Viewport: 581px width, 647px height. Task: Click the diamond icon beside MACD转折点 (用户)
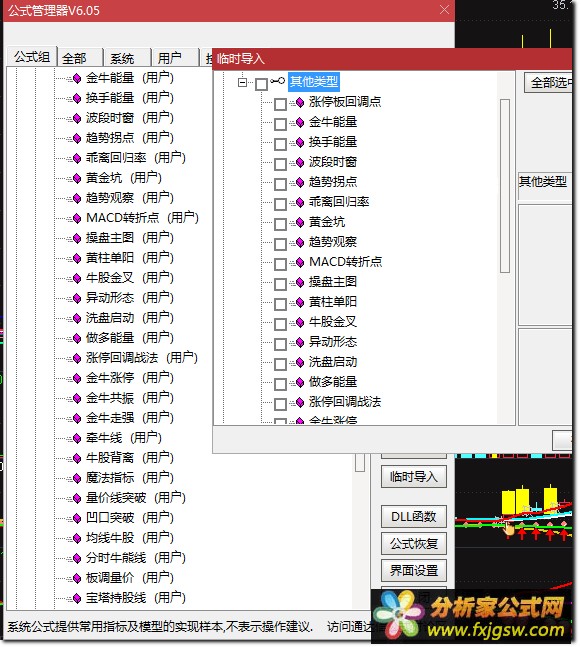coord(77,218)
